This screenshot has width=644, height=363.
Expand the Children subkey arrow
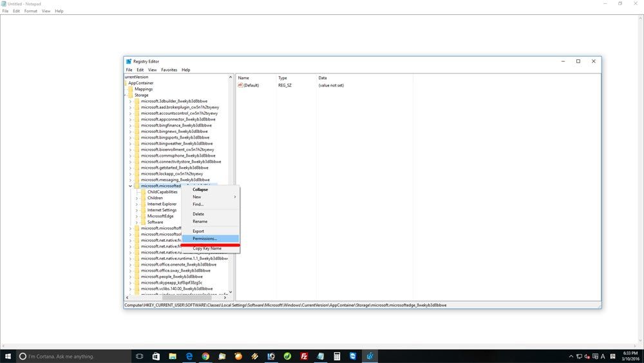coord(137,198)
